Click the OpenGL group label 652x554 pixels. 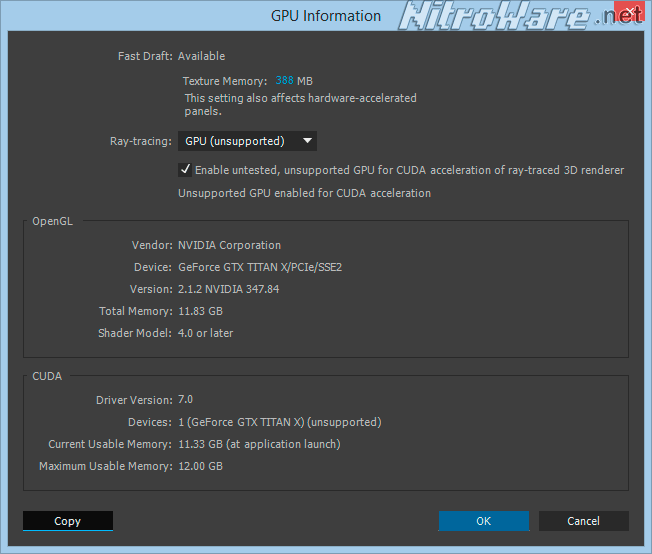point(52,221)
